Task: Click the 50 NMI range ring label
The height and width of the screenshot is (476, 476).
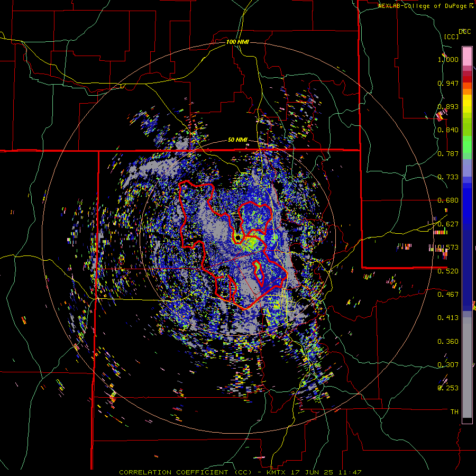Action: tap(237, 140)
